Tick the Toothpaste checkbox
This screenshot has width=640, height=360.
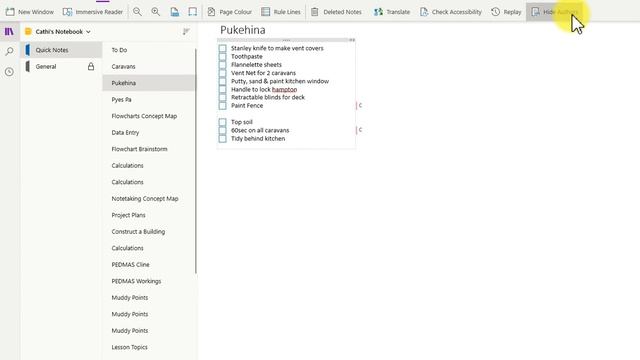point(222,56)
